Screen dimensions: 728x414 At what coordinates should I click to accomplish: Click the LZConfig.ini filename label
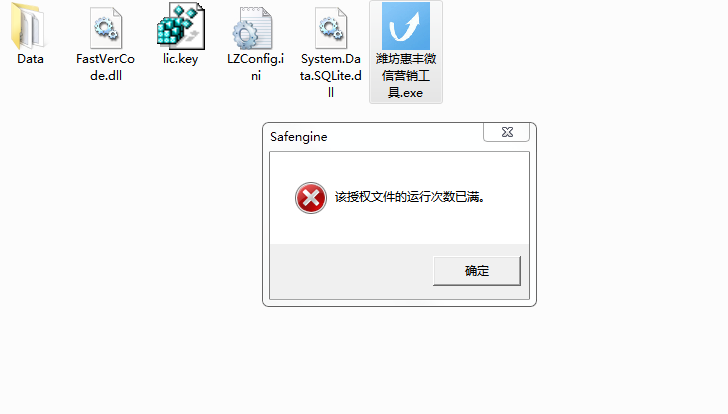coord(255,67)
